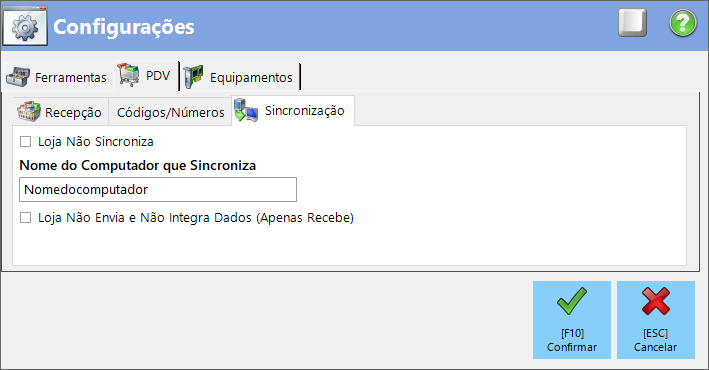Screen dimensions: 709x370
Task: Confirm settings with the F10 Confirmar text
Action: tap(572, 340)
